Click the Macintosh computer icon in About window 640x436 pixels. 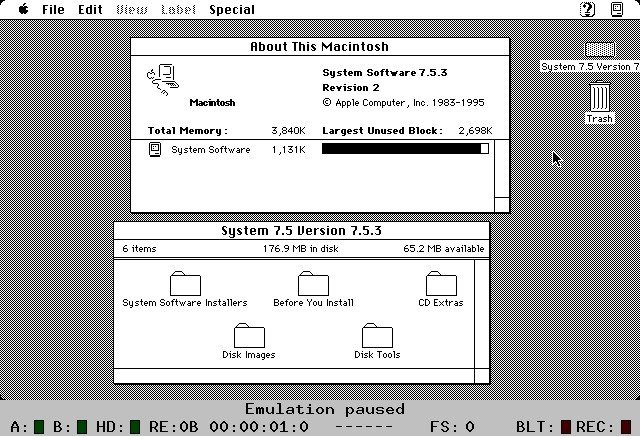(x=162, y=79)
